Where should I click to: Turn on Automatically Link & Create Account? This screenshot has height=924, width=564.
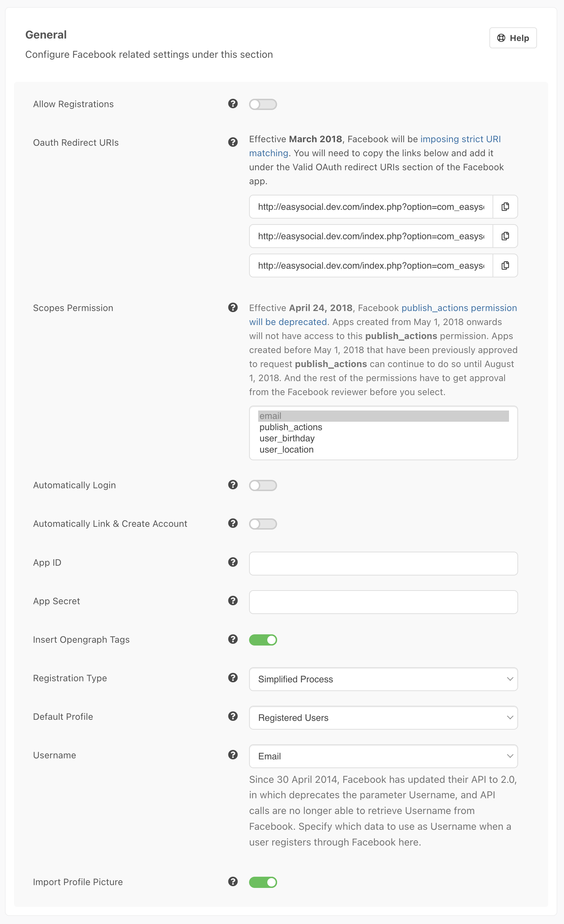pyautogui.click(x=263, y=524)
